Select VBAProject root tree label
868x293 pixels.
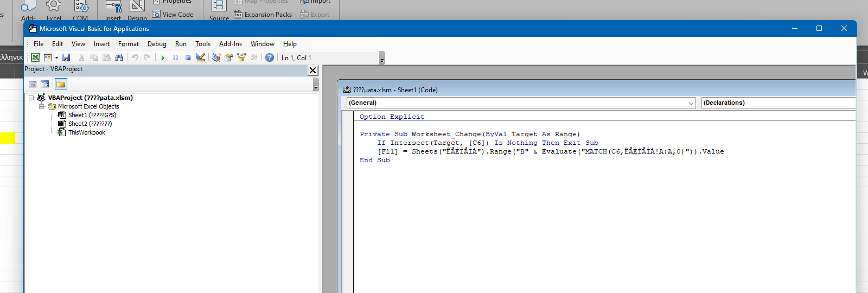(90, 98)
